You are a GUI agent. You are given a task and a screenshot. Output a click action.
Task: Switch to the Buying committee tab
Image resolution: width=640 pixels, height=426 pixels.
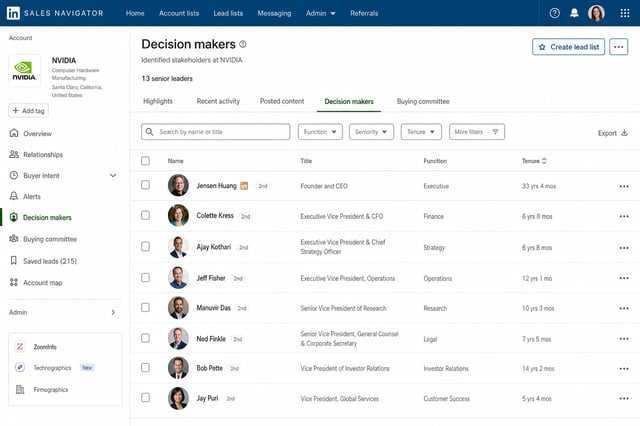click(x=423, y=101)
